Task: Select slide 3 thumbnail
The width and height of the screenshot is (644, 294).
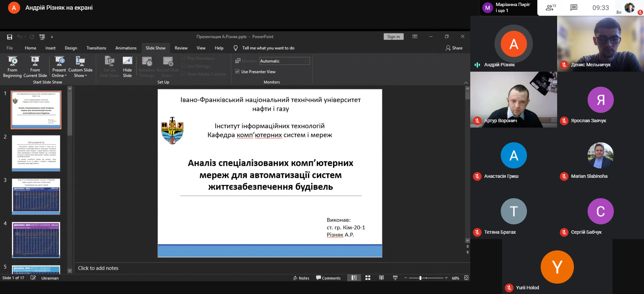Action: [x=36, y=196]
